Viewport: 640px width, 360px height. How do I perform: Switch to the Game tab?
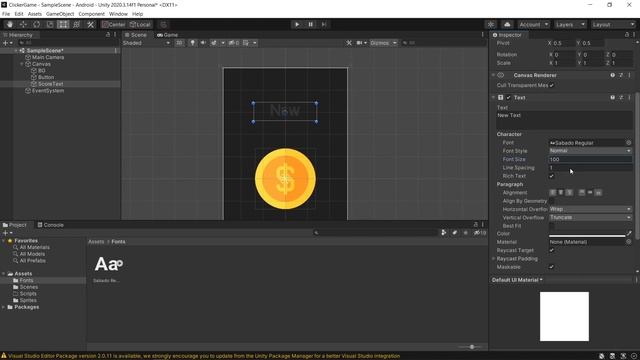(168, 35)
